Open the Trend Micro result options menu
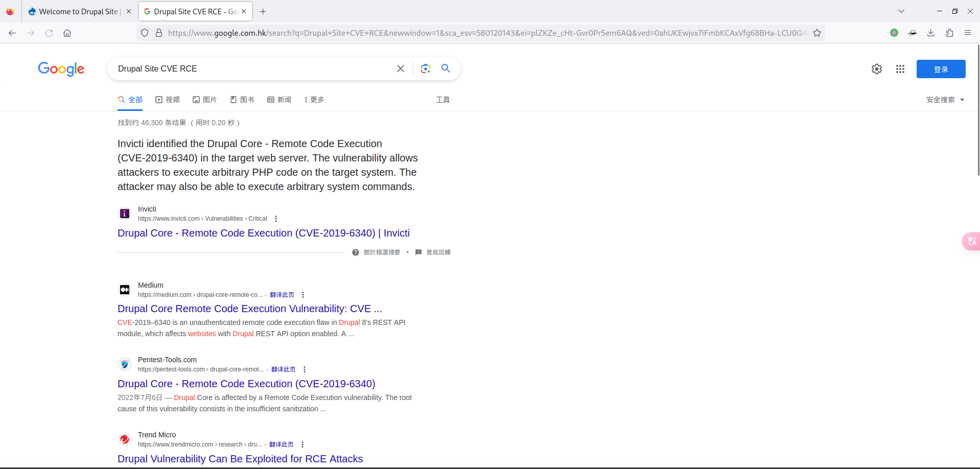 coord(302,444)
